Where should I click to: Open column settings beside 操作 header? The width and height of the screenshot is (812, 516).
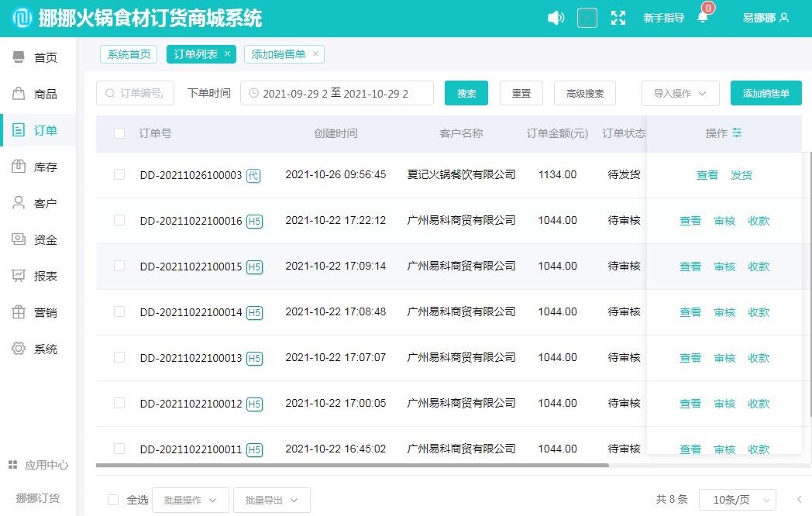click(x=736, y=132)
